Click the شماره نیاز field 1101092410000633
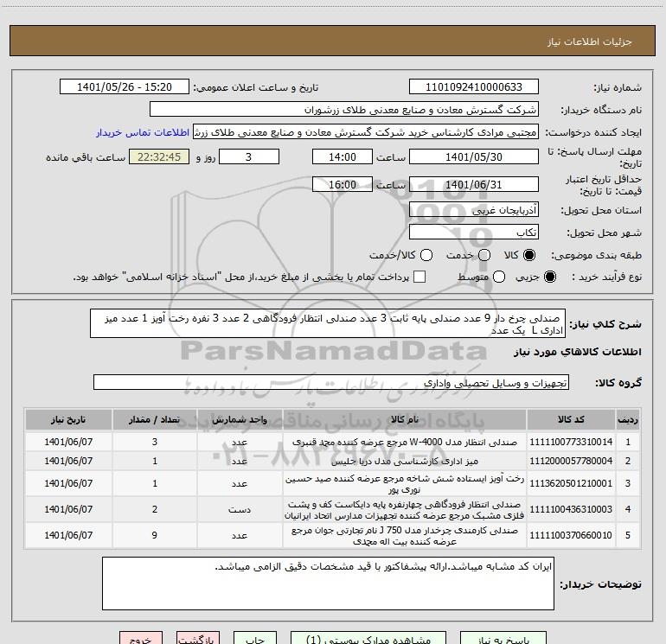Viewport: 666px width, 644px height. pyautogui.click(x=474, y=87)
